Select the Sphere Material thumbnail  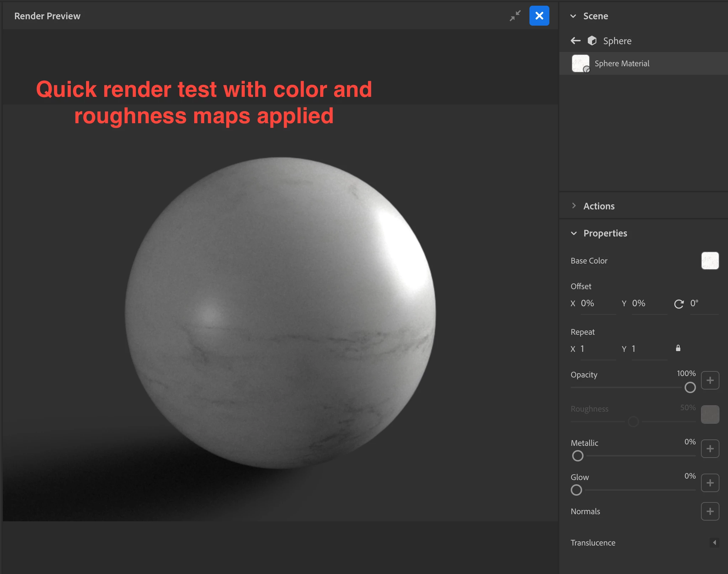pos(580,63)
